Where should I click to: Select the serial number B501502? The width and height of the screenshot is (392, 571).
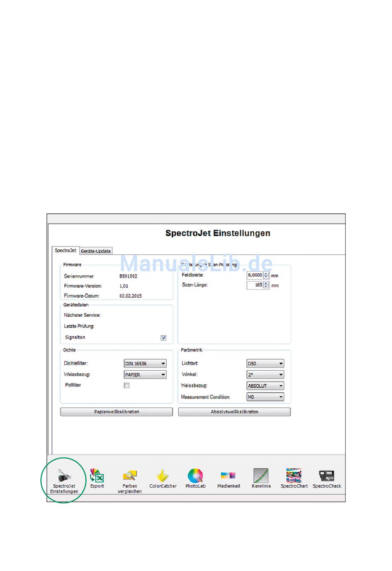tap(128, 276)
